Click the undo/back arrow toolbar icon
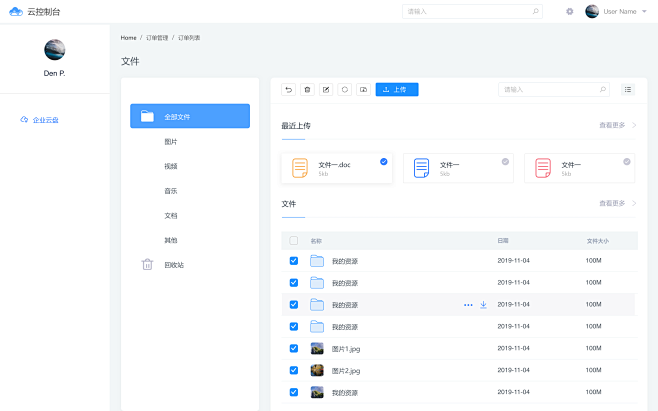Viewport: 658px width, 411px height. [x=288, y=89]
